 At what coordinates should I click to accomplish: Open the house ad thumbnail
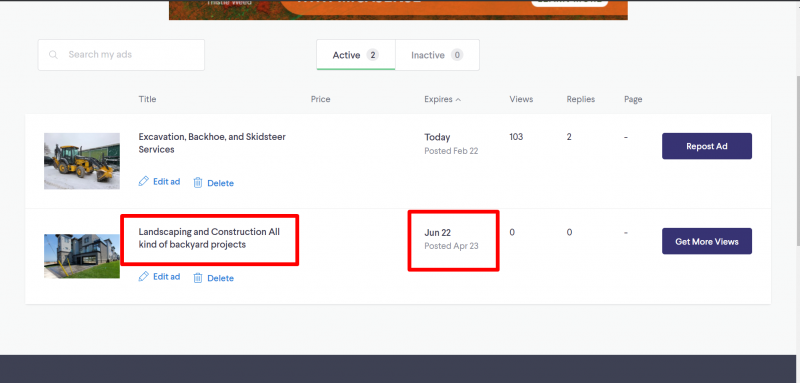[x=82, y=256]
